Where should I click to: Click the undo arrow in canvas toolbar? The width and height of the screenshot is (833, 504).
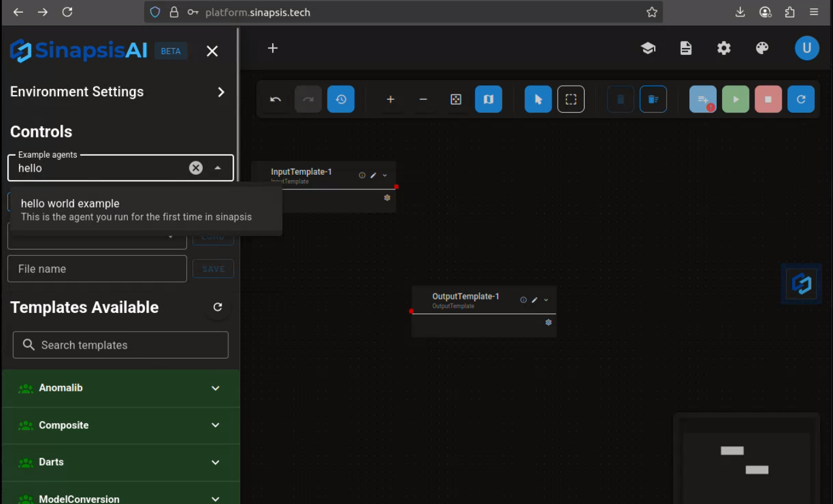[x=275, y=99]
